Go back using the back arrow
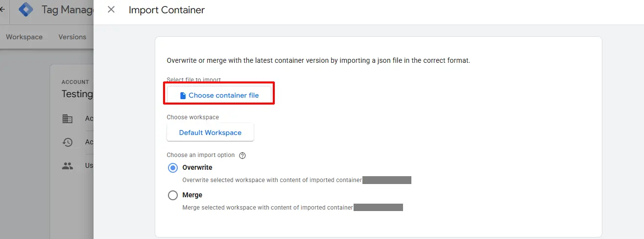The height and width of the screenshot is (239, 644). pyautogui.click(x=2, y=9)
